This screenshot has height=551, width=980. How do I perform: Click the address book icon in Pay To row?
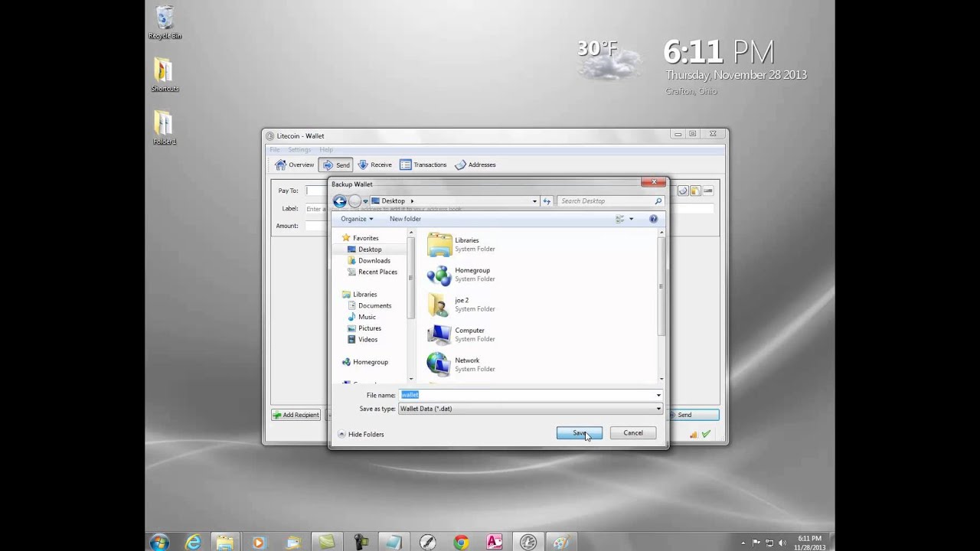(x=683, y=191)
